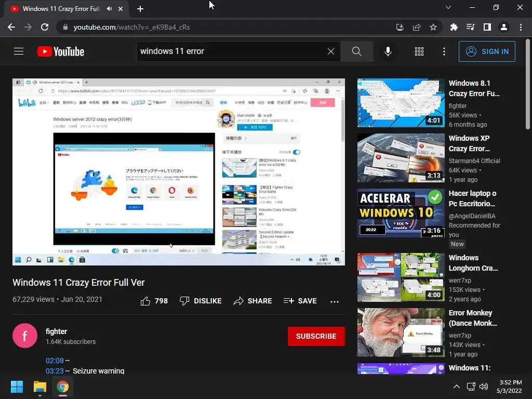This screenshot has width=532, height=399.
Task: Open Windows 8.1 Crazy Error thumbnail
Action: pos(401,103)
